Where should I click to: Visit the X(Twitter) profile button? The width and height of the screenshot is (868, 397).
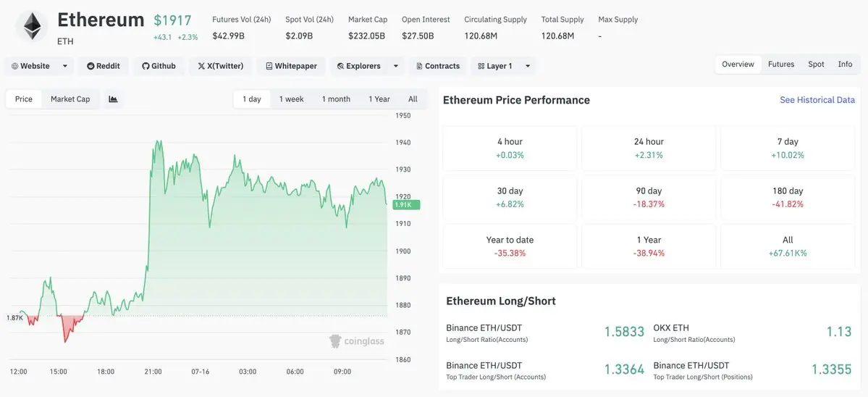(x=220, y=66)
